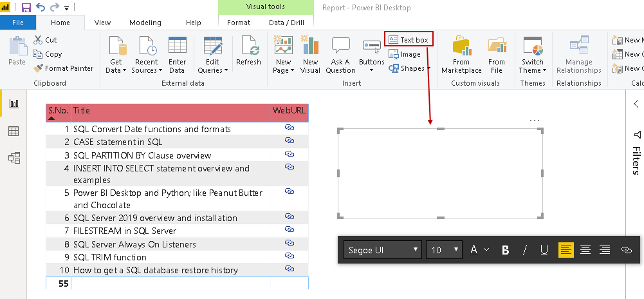Redo the last action
The height and width of the screenshot is (299, 644).
click(54, 7)
